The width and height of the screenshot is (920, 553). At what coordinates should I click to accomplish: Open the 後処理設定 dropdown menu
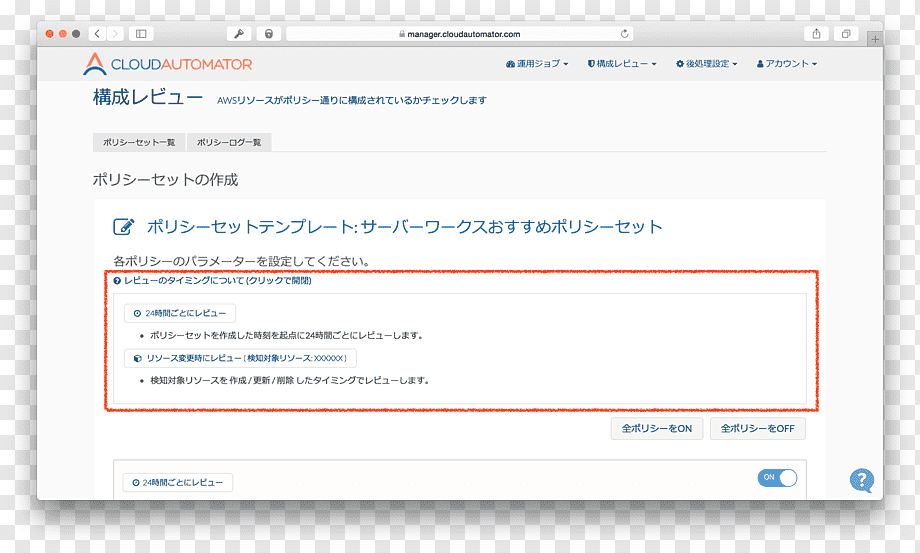(x=706, y=64)
